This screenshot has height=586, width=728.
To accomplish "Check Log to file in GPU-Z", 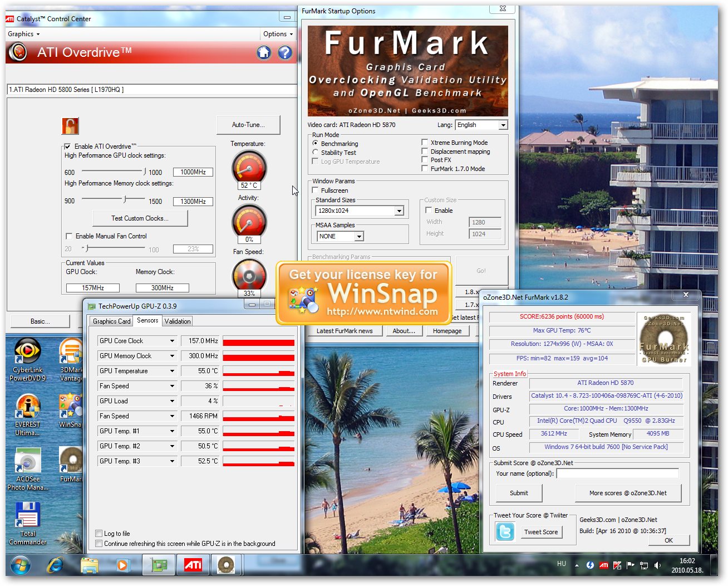I will (x=99, y=534).
